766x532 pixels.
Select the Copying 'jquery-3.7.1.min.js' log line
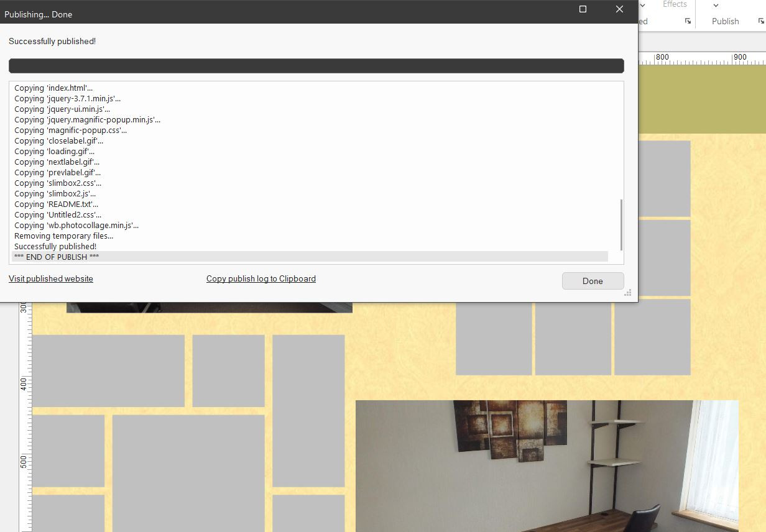[310, 98]
